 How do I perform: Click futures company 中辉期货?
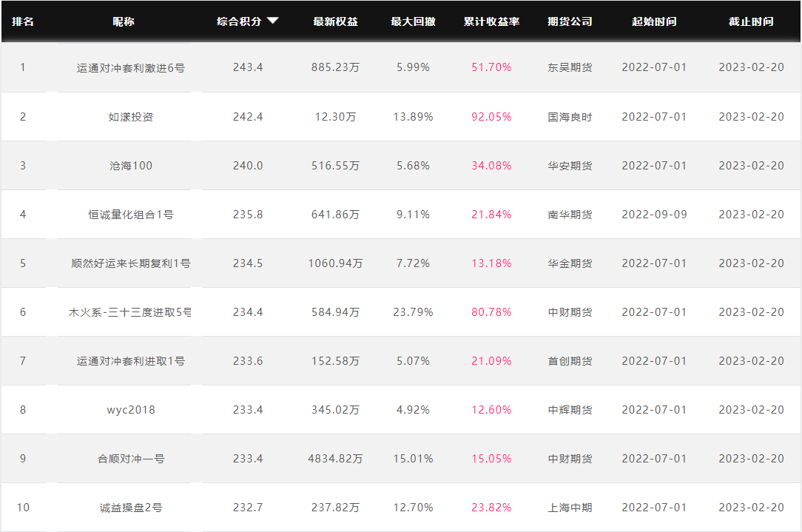(x=570, y=410)
